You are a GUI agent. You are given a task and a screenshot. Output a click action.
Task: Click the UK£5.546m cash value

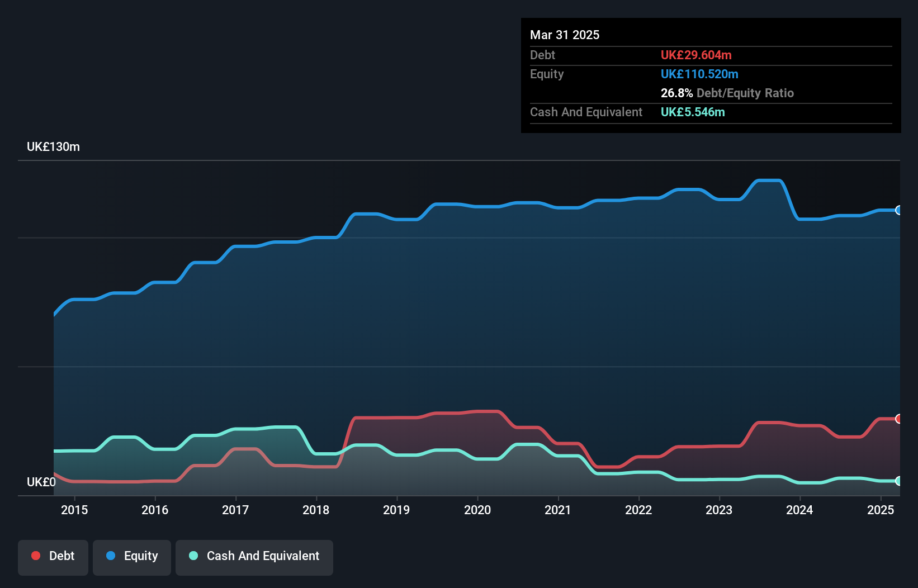[x=693, y=112]
